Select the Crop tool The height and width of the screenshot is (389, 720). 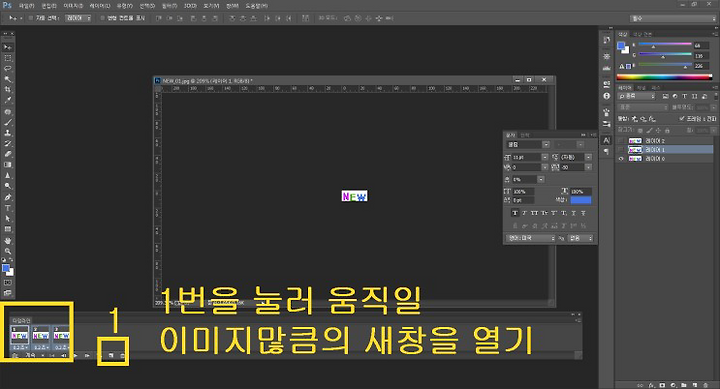pyautogui.click(x=8, y=90)
